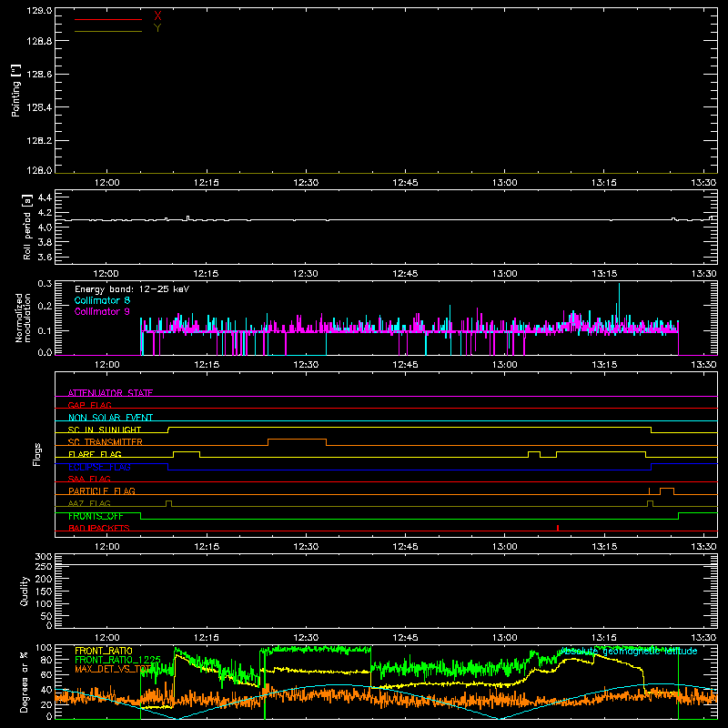Select the Energy band: 12-25 keV text

tap(132, 289)
